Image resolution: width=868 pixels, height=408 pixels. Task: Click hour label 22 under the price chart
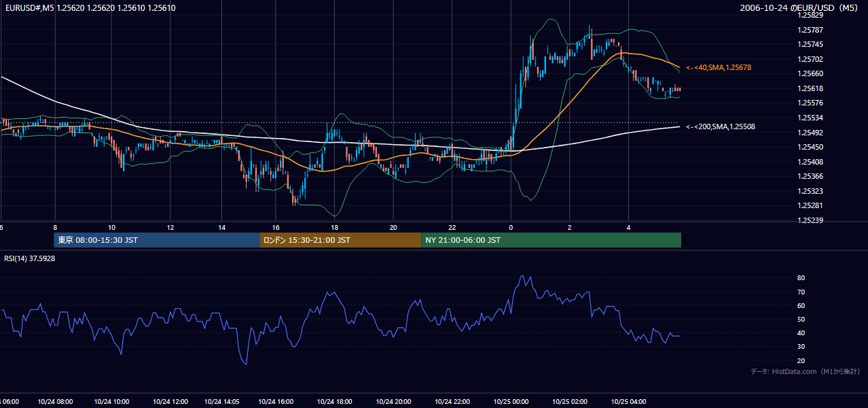tap(452, 228)
